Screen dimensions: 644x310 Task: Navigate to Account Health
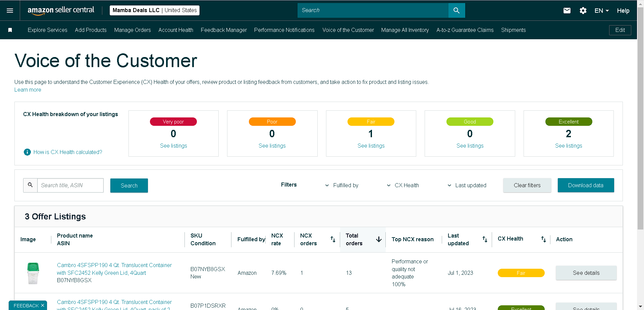pos(176,30)
